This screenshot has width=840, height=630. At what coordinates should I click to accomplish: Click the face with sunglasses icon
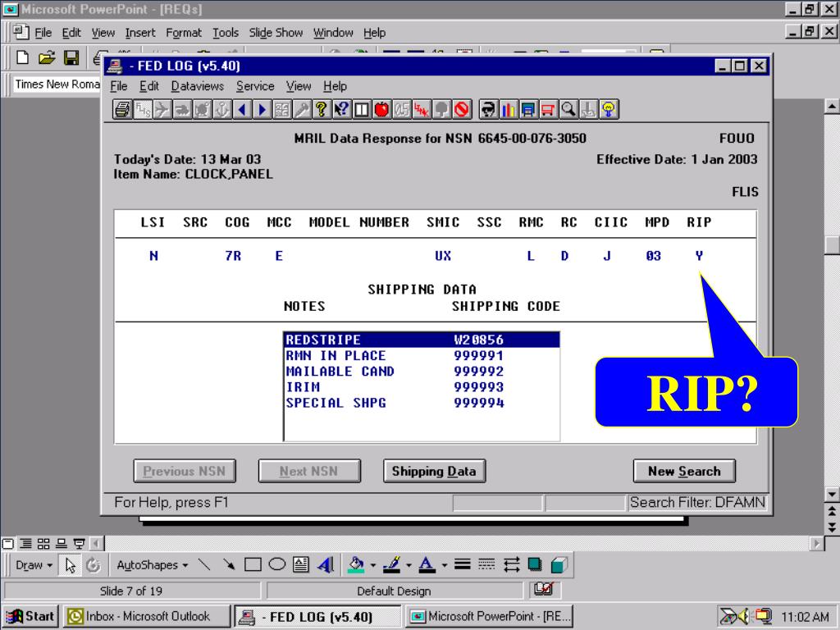[x=487, y=109]
